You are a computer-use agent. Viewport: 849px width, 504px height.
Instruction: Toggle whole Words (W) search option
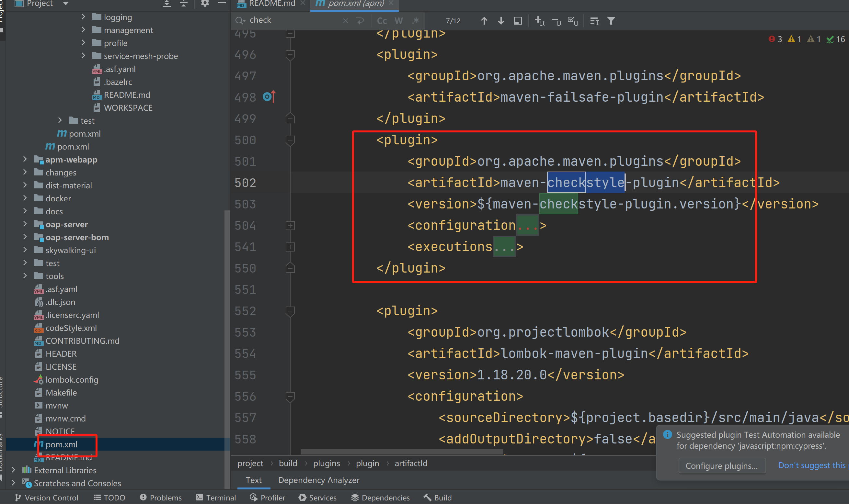point(398,21)
